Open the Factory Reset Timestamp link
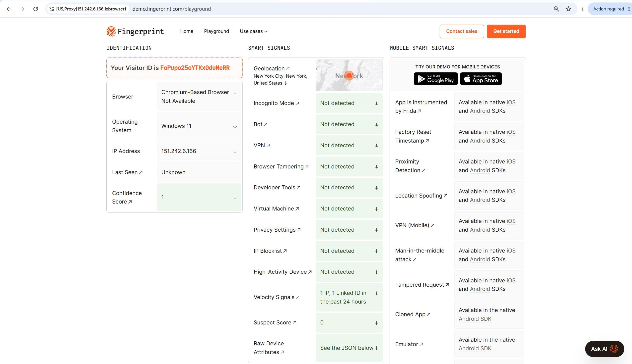632x364 pixels. point(413,136)
